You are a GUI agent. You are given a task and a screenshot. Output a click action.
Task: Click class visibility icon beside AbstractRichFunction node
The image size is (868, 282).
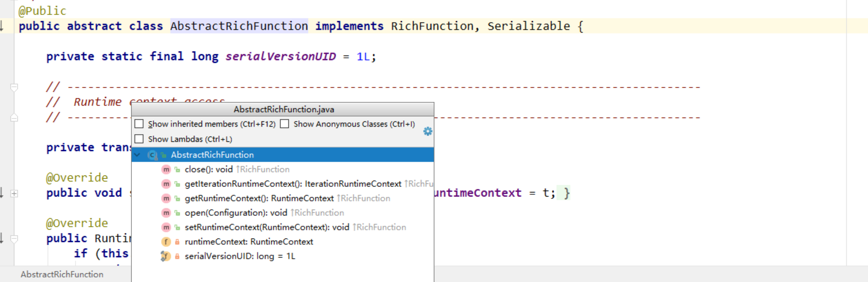coord(163,155)
